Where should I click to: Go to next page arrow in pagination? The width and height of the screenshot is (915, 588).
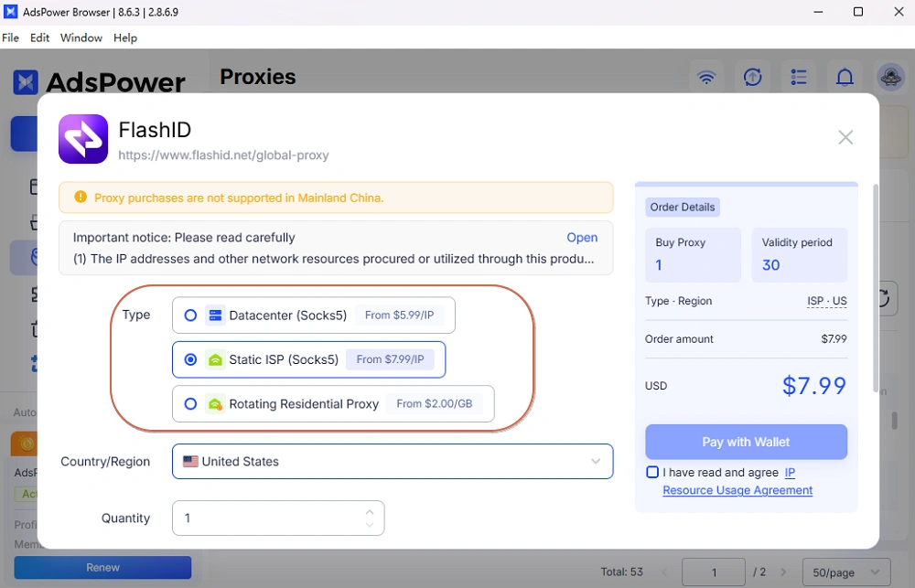(x=783, y=572)
